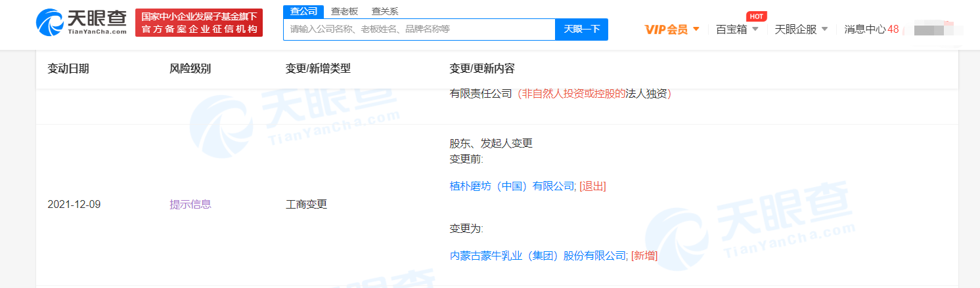Viewport: 980px width, 288px height.
Task: Click the 股东、发起人变更 heading text
Action: (491, 143)
